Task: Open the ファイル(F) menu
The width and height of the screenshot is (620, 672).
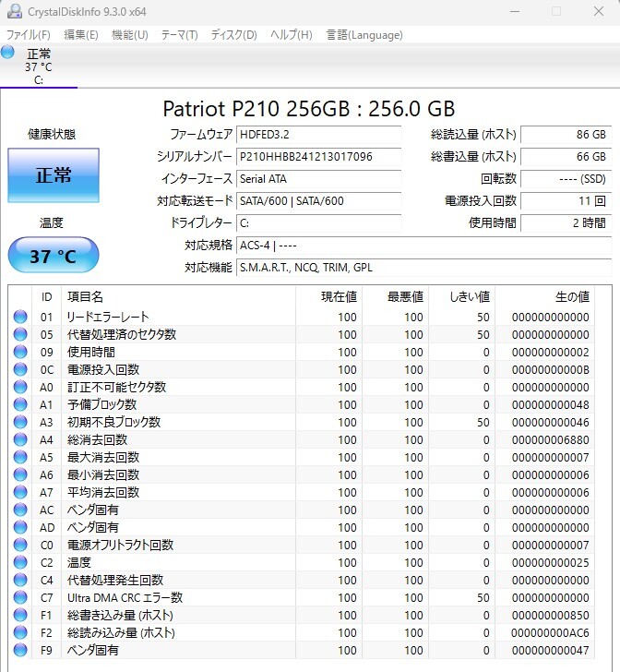Action: (x=28, y=35)
